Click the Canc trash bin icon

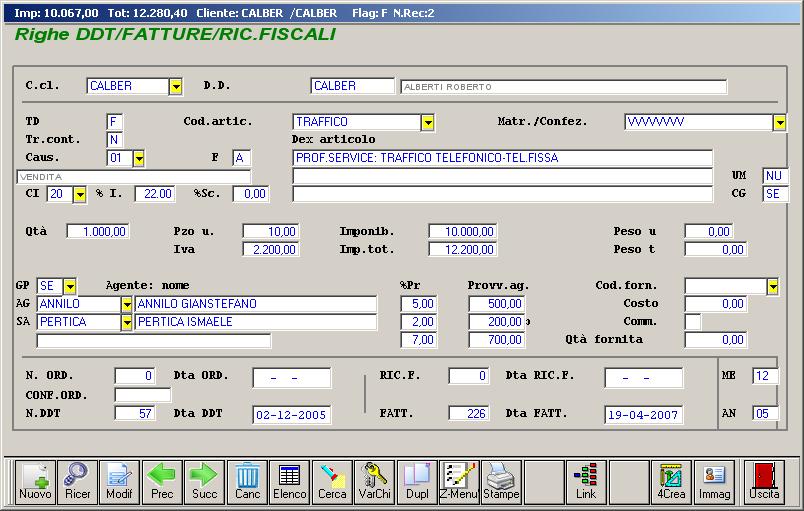click(247, 482)
